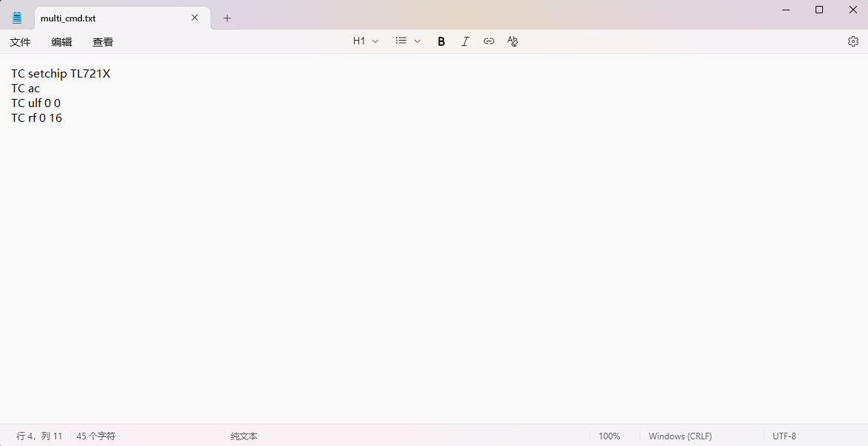868x446 pixels.
Task: Place cursor at end of 'TC setchip TL721X' line
Action: coord(112,74)
